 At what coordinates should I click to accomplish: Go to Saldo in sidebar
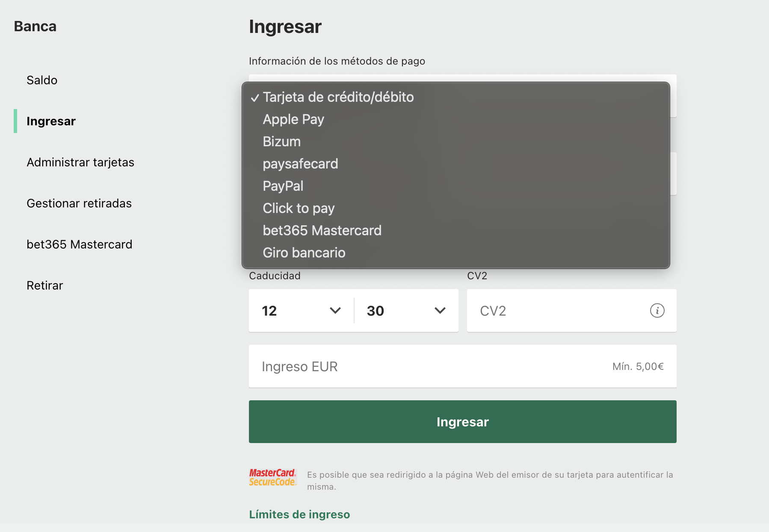pos(42,80)
